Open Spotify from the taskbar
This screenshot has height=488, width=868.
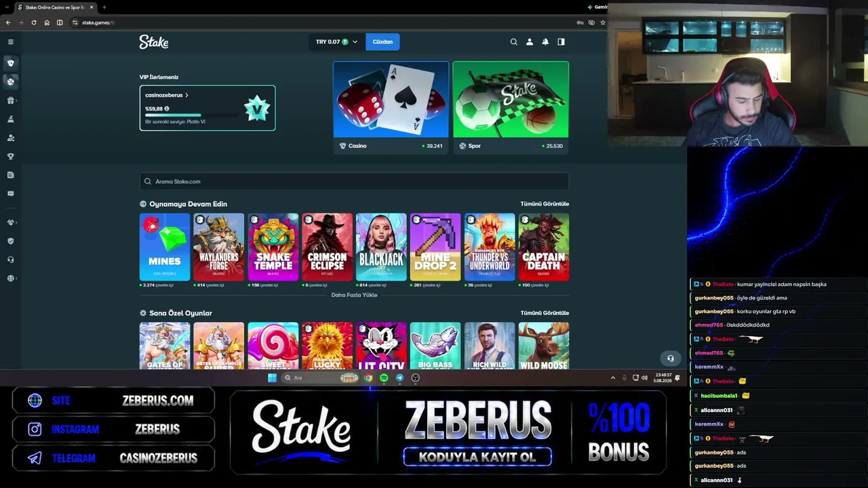tap(384, 378)
